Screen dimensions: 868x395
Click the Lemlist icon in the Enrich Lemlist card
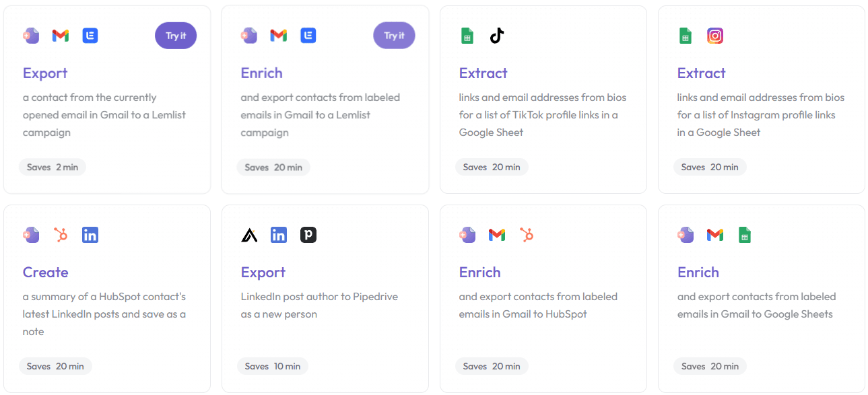[308, 36]
